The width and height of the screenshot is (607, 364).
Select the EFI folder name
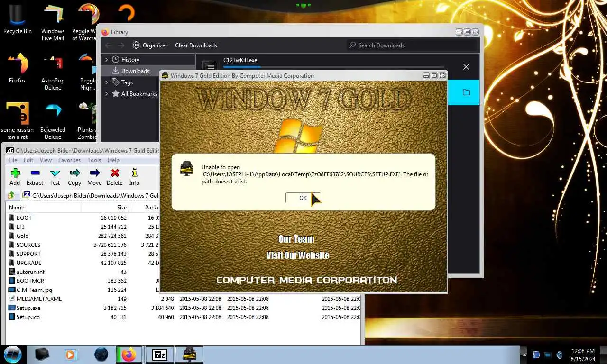click(20, 227)
